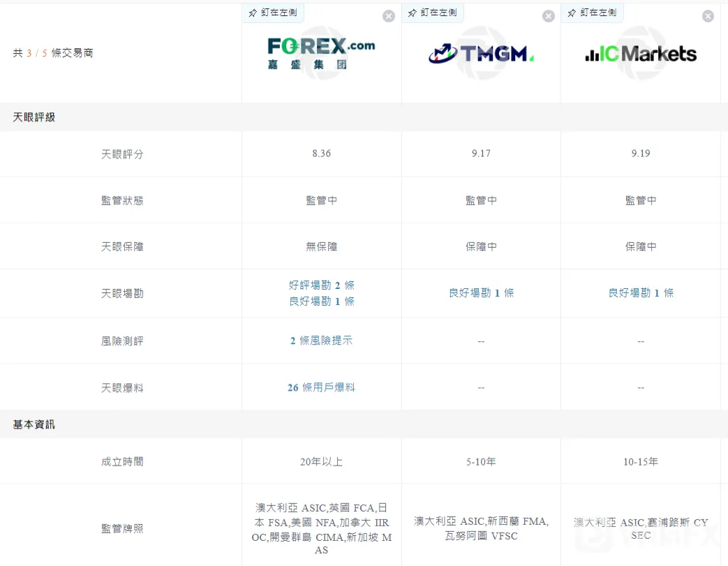Select the 共 3 / 5 條交易商 counter
This screenshot has width=728, height=566.
[53, 53]
